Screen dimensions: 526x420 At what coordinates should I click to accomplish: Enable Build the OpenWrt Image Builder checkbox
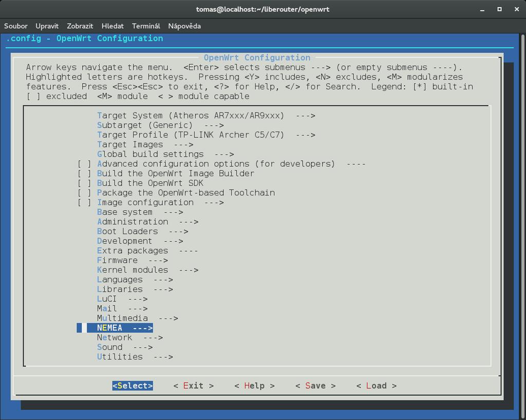coord(84,174)
